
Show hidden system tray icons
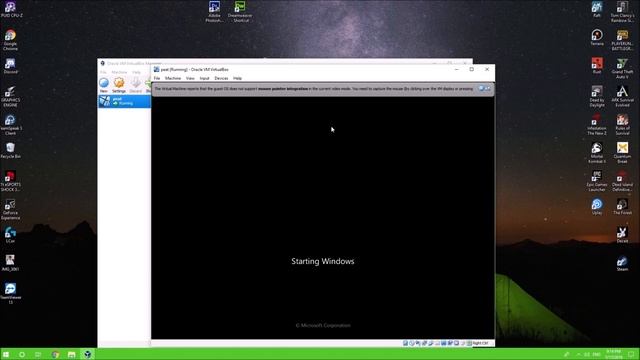[x=578, y=354]
